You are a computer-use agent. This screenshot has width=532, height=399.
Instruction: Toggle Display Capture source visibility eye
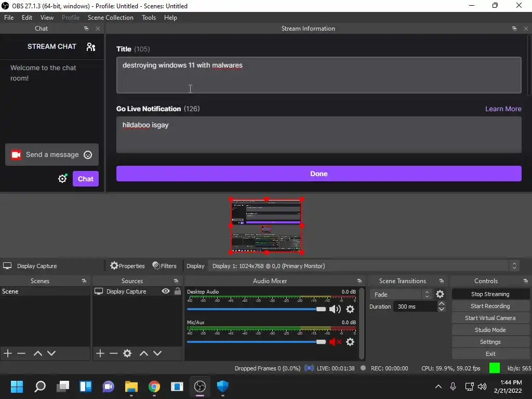(x=166, y=291)
